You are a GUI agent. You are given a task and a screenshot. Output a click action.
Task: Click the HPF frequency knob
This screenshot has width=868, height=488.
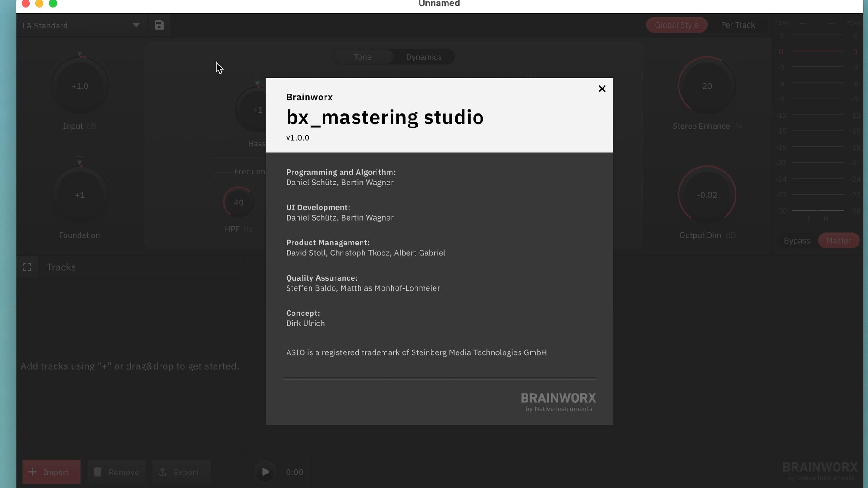[x=238, y=202]
